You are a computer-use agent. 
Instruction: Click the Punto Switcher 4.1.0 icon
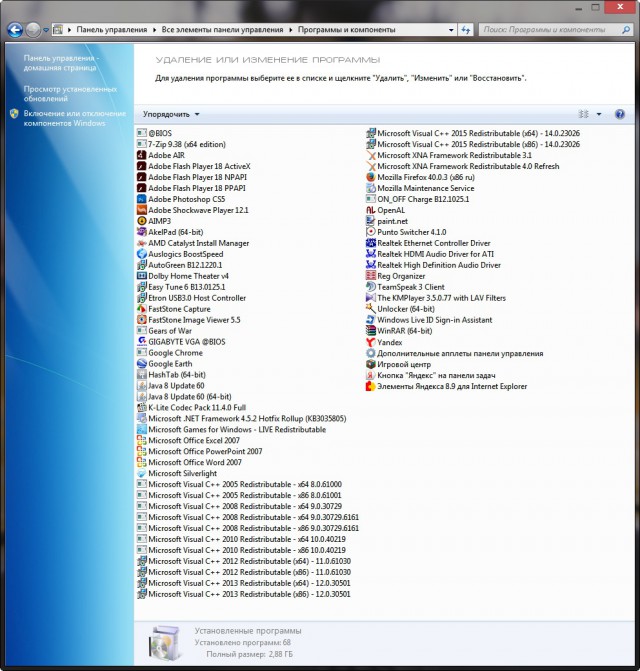370,232
